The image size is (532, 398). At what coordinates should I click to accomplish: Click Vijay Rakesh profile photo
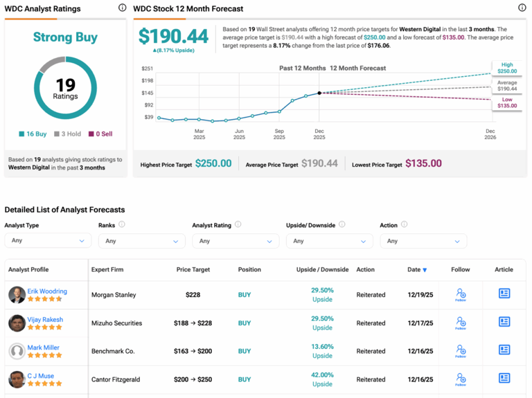pyautogui.click(x=17, y=323)
